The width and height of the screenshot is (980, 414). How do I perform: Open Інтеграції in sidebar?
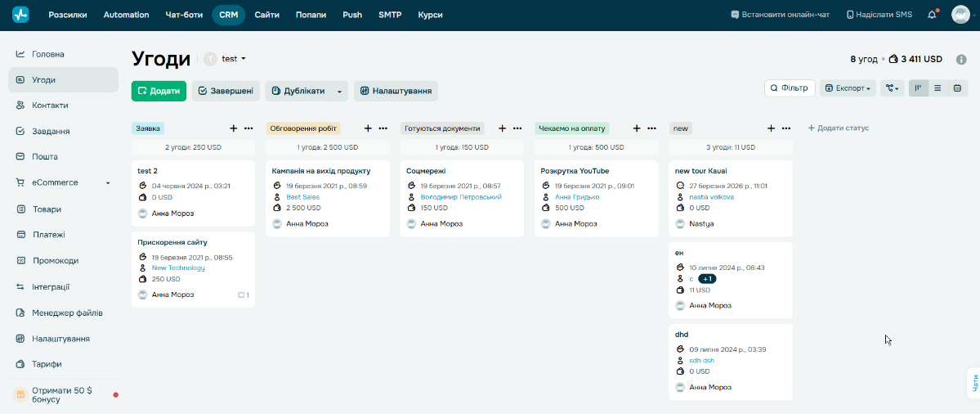(62, 286)
